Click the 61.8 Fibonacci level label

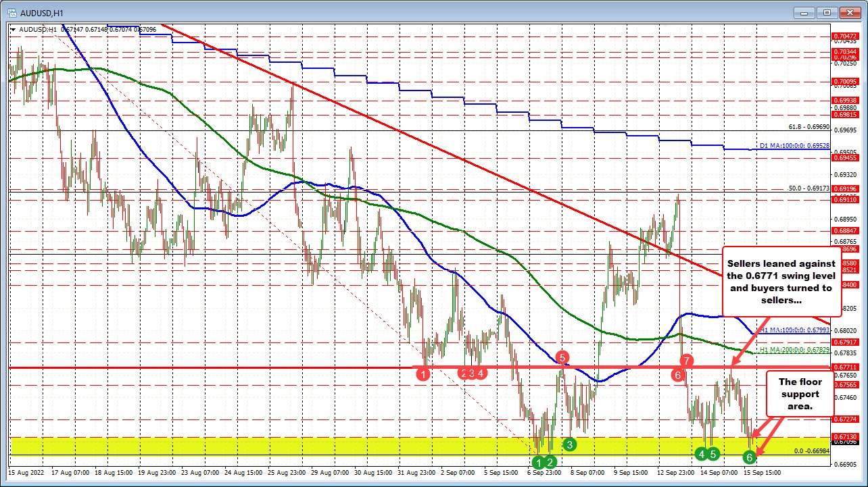(x=809, y=126)
